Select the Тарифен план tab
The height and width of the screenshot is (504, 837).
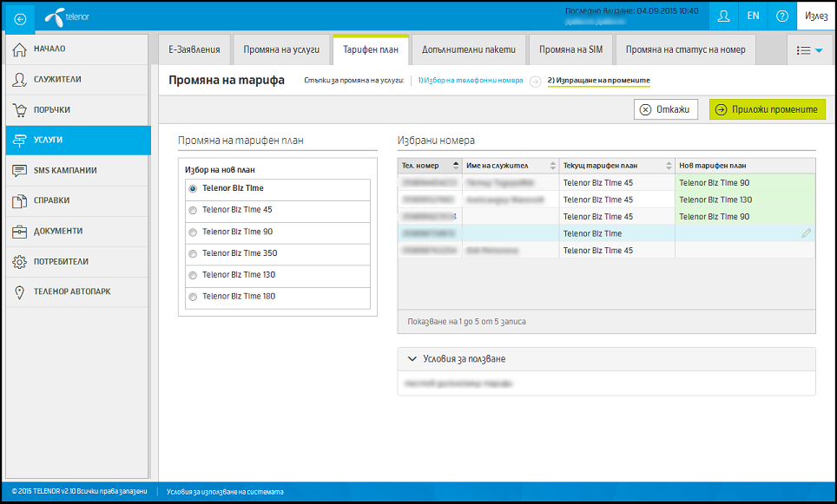coord(371,49)
